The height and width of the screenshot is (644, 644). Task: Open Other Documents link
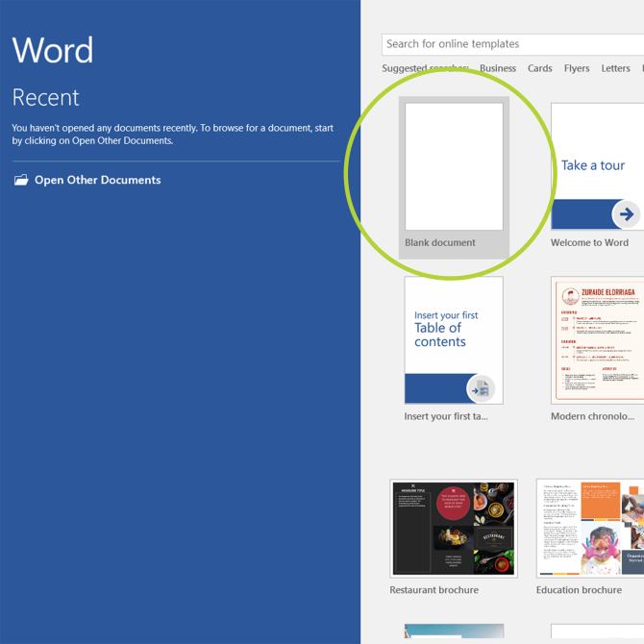tap(97, 180)
